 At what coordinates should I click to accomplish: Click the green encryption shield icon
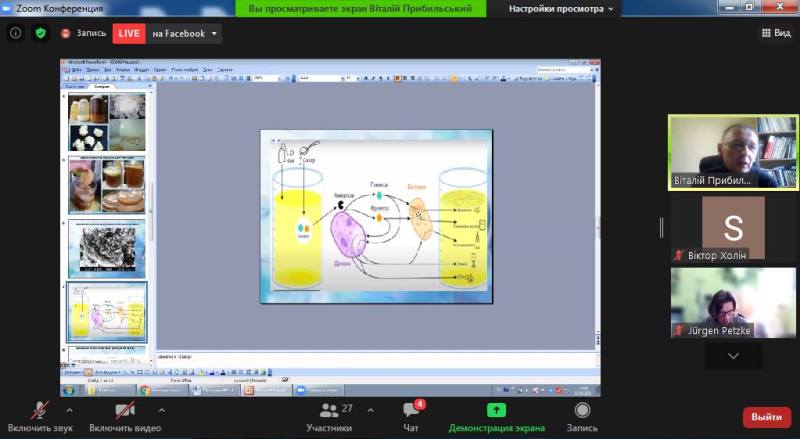[x=41, y=33]
